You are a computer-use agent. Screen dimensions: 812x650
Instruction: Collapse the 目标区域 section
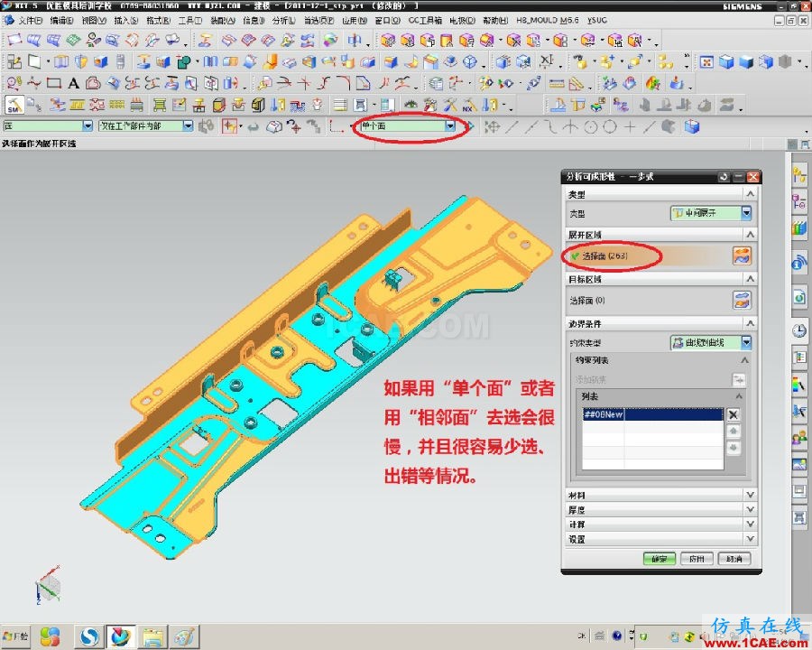click(750, 279)
